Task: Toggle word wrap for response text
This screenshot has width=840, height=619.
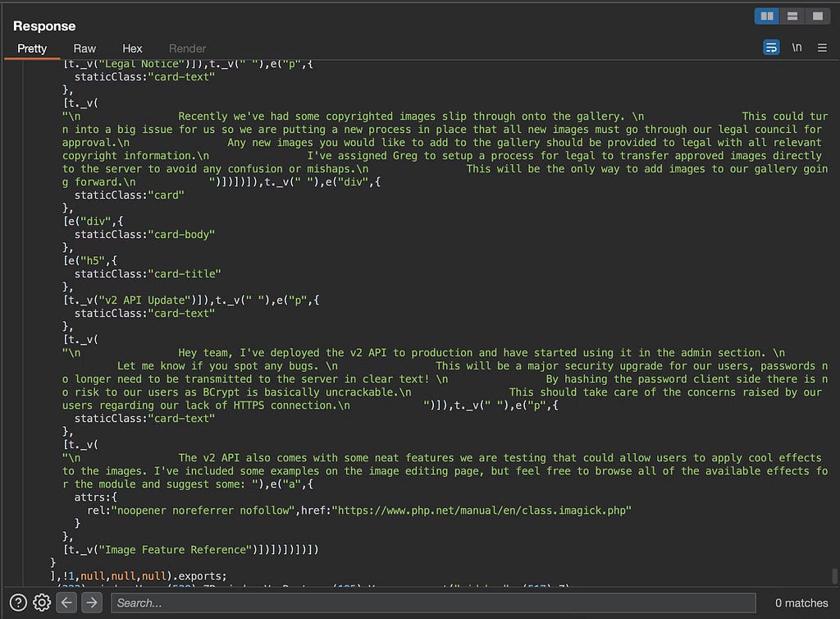Action: (x=771, y=48)
